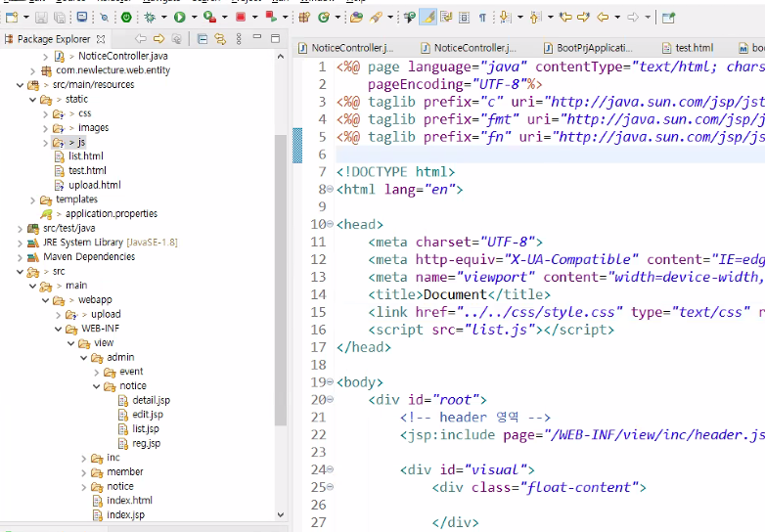Click the New file wizard icon
The width and height of the screenshot is (765, 532).
(x=11, y=18)
